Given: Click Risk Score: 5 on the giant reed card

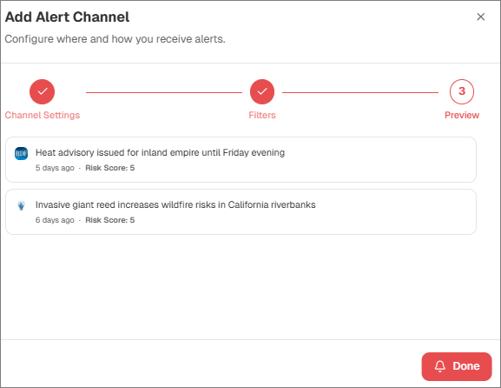Looking at the screenshot, I should [x=110, y=220].
